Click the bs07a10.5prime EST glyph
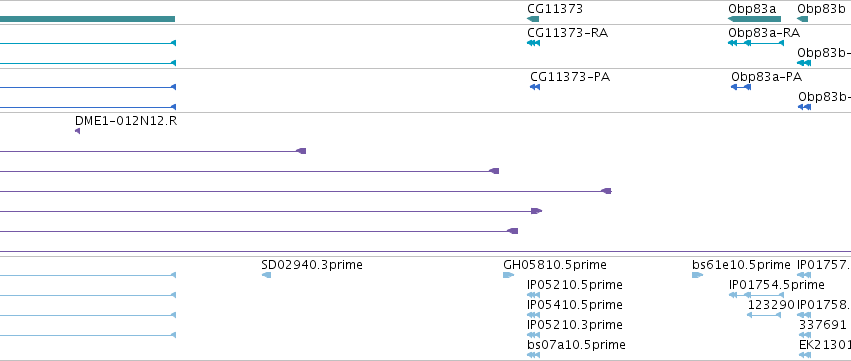Screen dimensions: 851x361 (x=534, y=355)
